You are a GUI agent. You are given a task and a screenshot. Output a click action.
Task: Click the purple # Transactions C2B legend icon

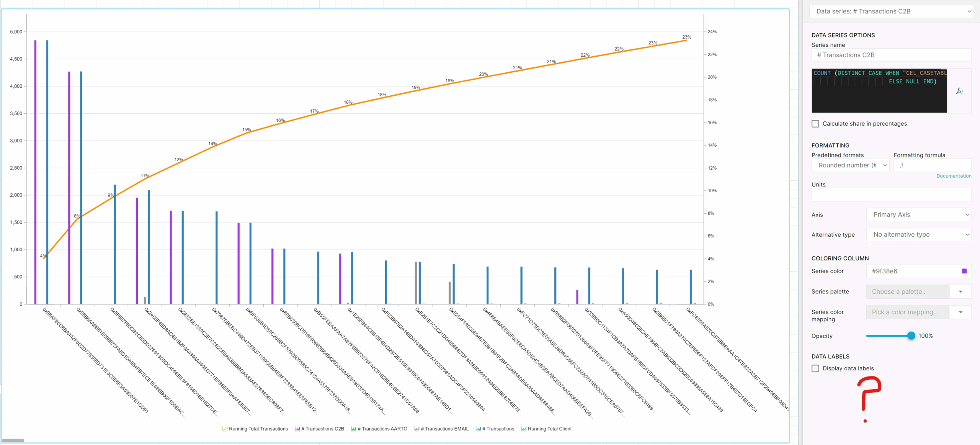297,429
